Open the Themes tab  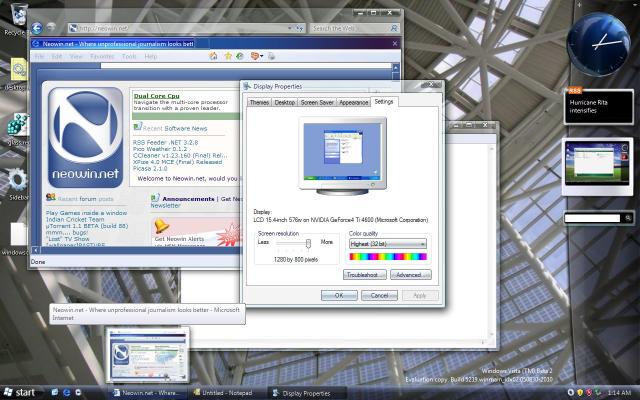click(259, 102)
